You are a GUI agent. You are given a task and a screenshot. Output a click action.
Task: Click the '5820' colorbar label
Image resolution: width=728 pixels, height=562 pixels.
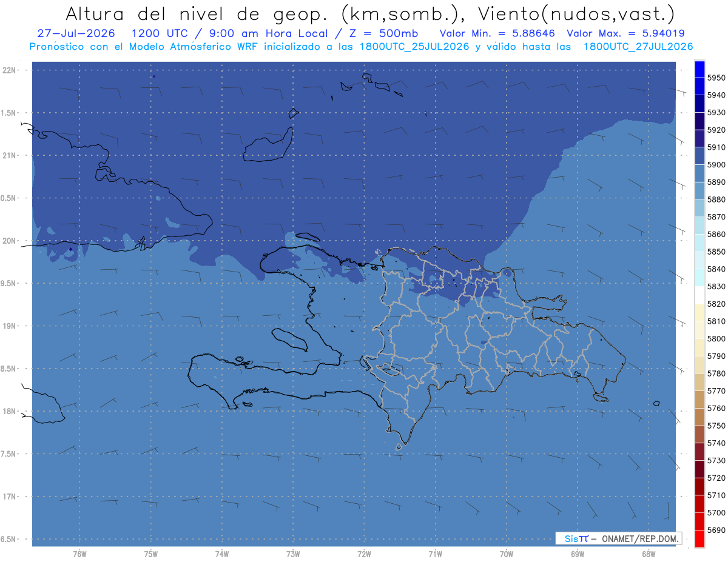click(x=716, y=304)
